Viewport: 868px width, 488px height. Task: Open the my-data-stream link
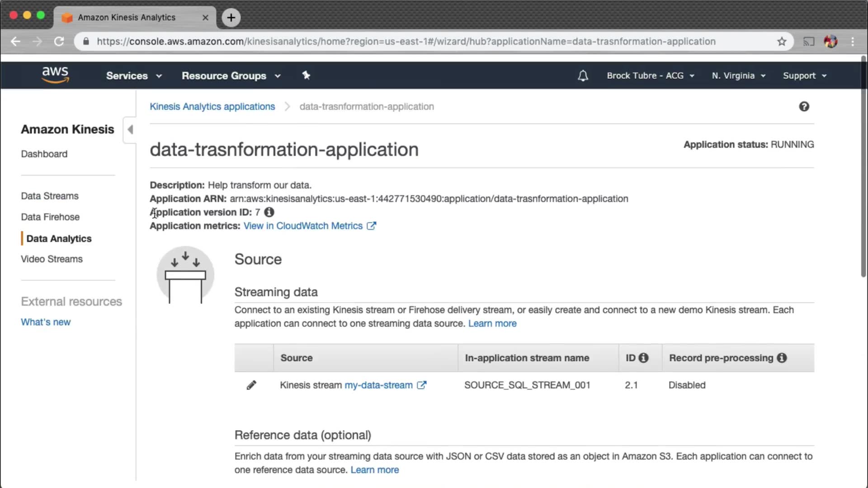[x=378, y=385]
